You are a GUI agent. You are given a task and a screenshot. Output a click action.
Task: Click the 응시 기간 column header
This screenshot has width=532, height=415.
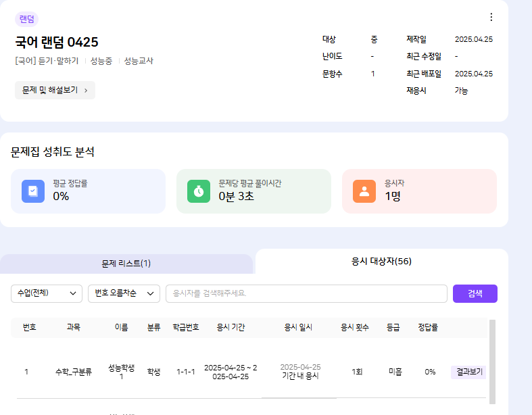(231, 327)
